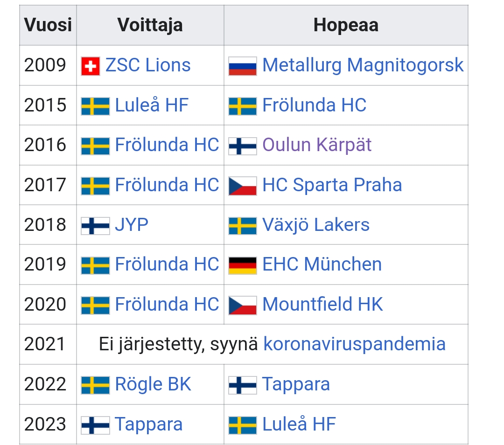
Task: Open the Metallurg Magnitogorsk link
Action: coord(363,65)
